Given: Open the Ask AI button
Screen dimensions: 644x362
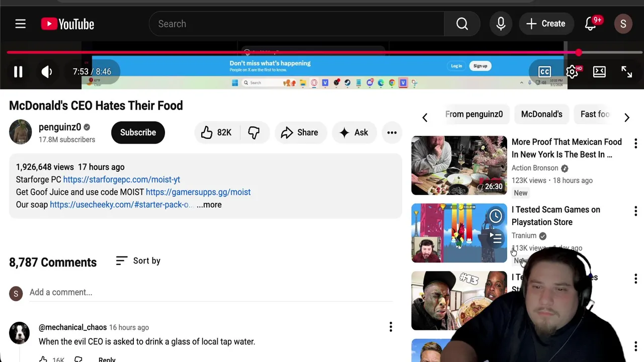Looking at the screenshot, I should (x=354, y=132).
